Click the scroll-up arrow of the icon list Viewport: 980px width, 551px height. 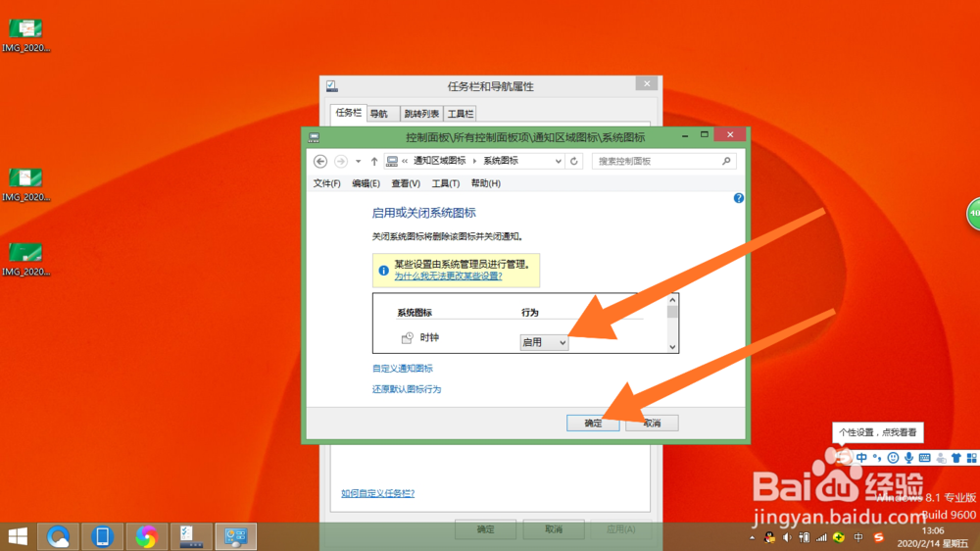672,300
